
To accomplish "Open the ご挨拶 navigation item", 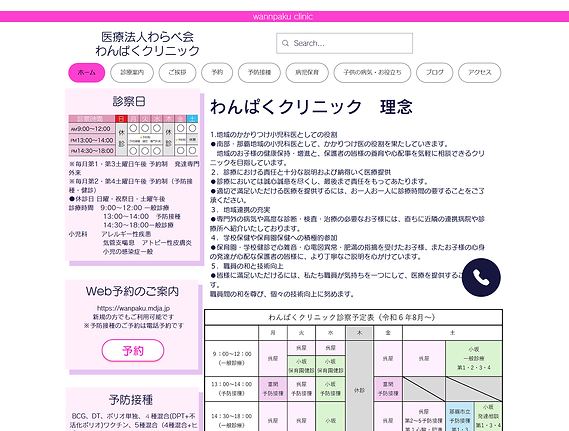I will (177, 73).
